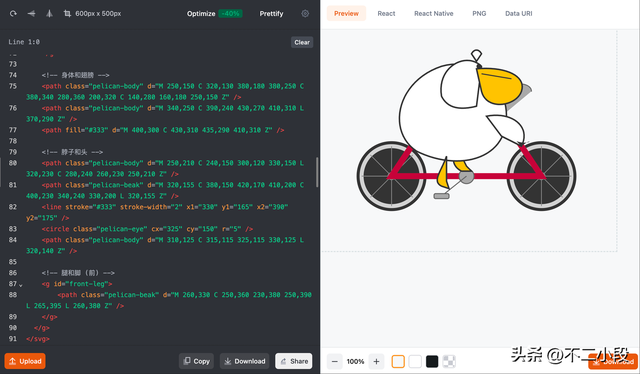Click the rear bicycle wheel in preview
This screenshot has height=374, width=640.
391,176
